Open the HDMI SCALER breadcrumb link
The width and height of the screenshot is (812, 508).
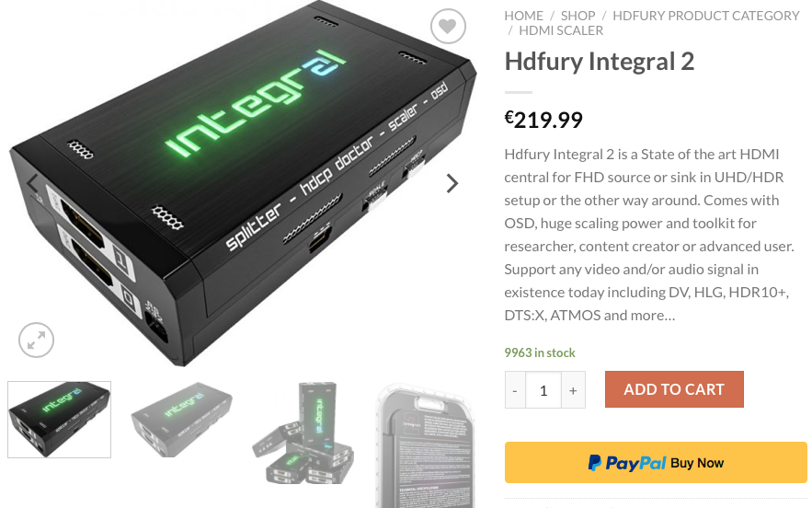click(561, 30)
